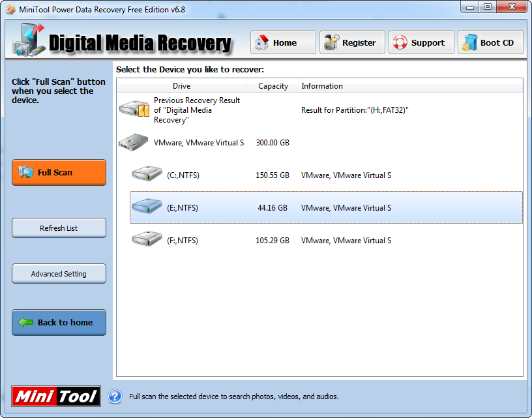Click the blue help question mark icon
The image size is (532, 418).
(115, 396)
